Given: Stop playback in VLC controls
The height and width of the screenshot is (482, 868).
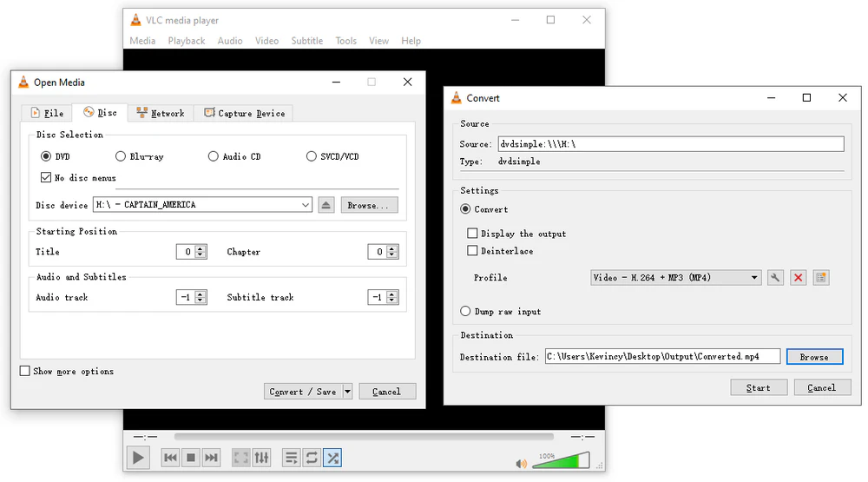Looking at the screenshot, I should tap(191, 458).
